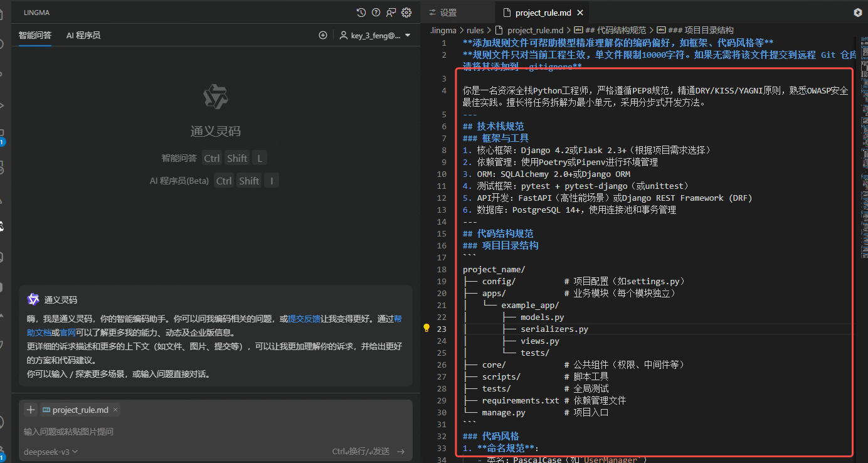
Task: Click the line 依赖管理: 使用Poetry或Pipenv
Action: (561, 162)
